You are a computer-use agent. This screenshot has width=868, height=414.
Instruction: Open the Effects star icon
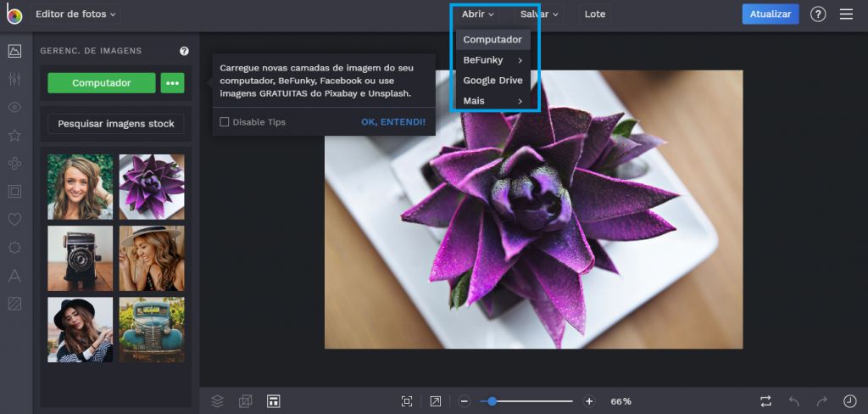point(15,135)
